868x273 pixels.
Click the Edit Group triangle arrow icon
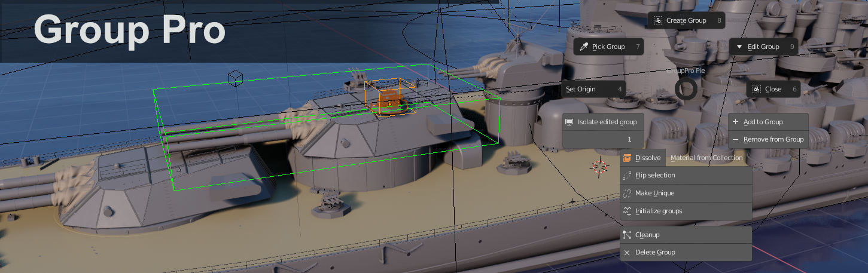coord(739,47)
